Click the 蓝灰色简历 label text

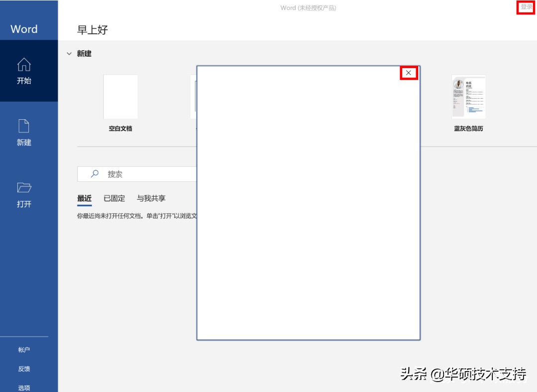click(x=468, y=129)
